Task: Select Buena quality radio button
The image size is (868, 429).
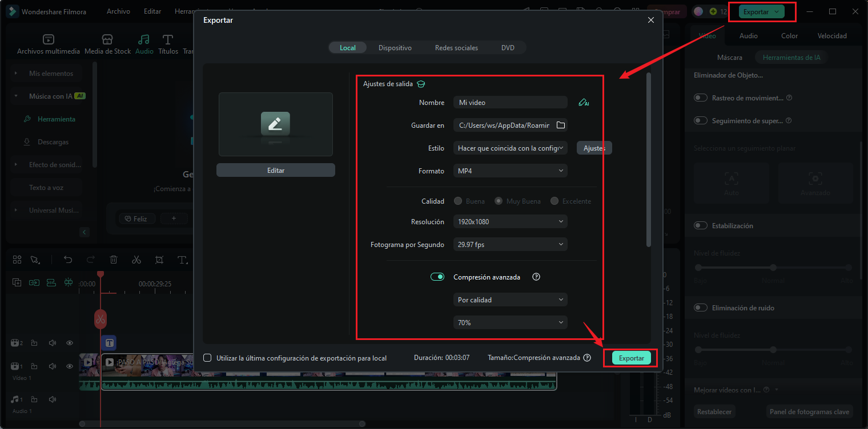Action: tap(458, 201)
